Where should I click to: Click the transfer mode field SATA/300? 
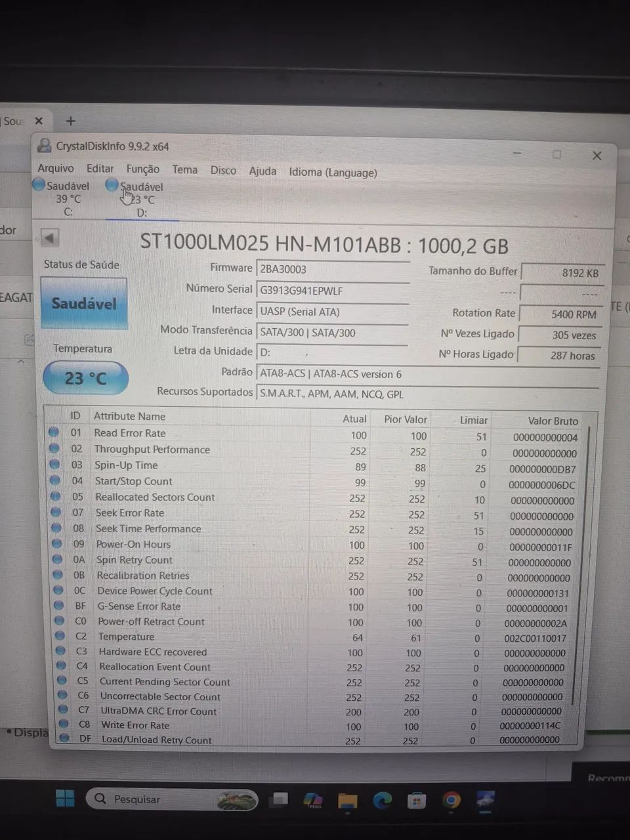point(331,333)
